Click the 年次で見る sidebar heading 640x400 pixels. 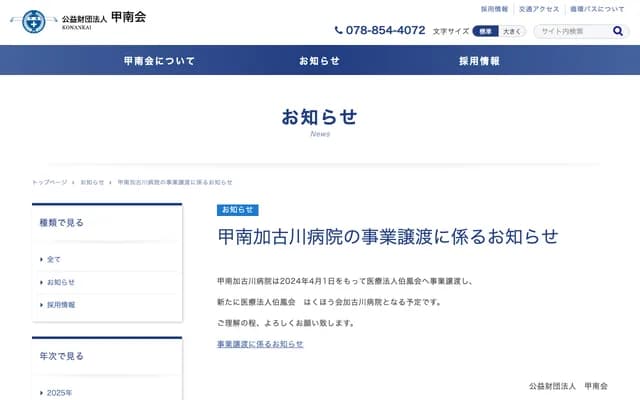pyautogui.click(x=62, y=356)
